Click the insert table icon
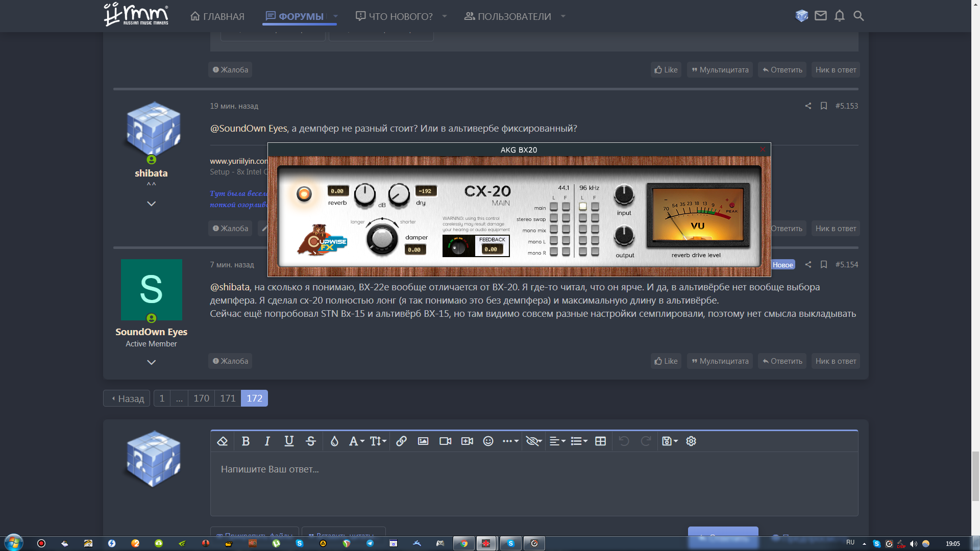Screen dimensions: 980x551 point(600,441)
